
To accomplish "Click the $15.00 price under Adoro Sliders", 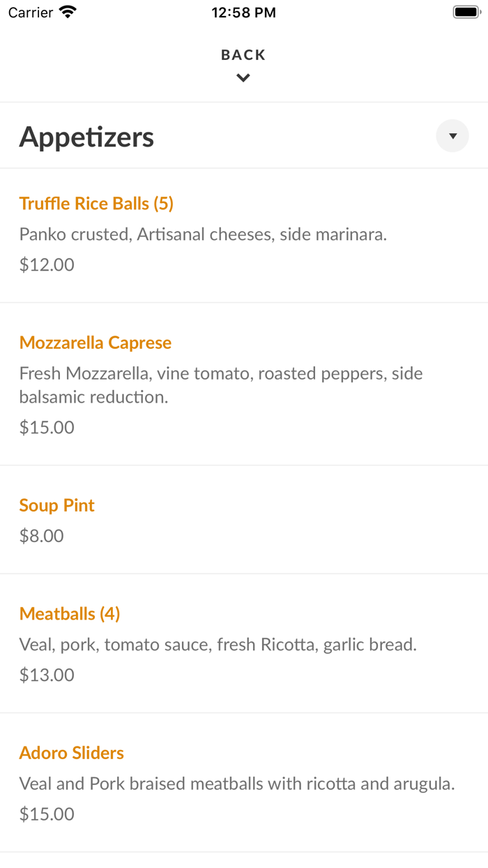I will tap(47, 814).
